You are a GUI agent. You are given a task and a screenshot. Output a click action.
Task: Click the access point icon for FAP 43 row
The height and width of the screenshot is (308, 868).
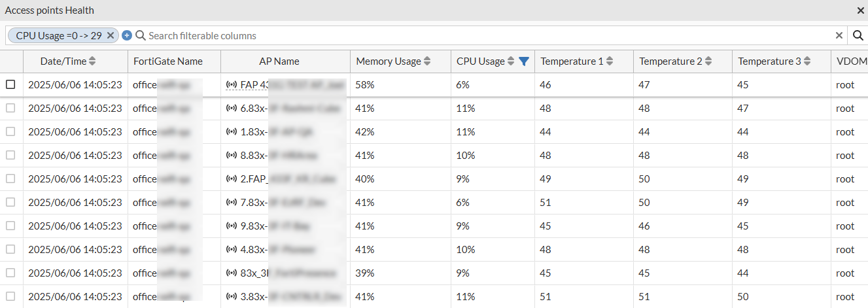pos(232,85)
